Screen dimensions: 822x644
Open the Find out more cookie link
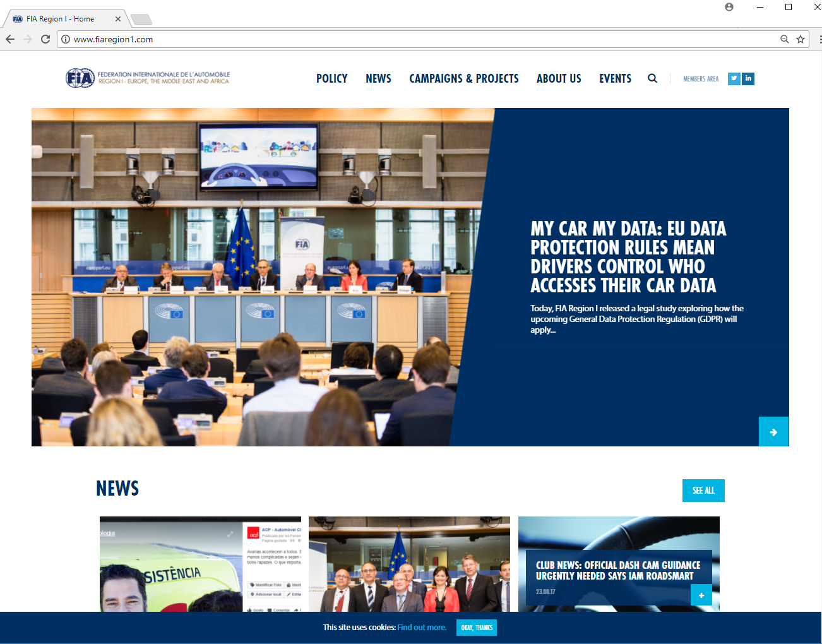(422, 628)
